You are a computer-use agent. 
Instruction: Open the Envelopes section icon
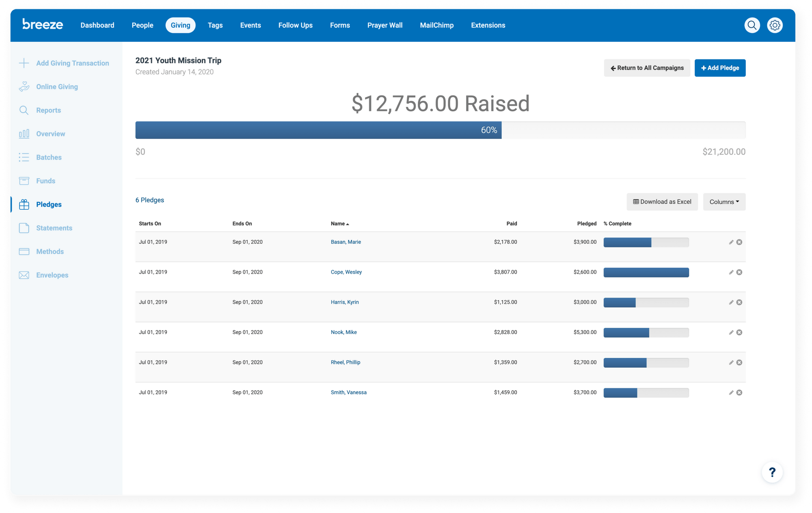[x=24, y=275]
